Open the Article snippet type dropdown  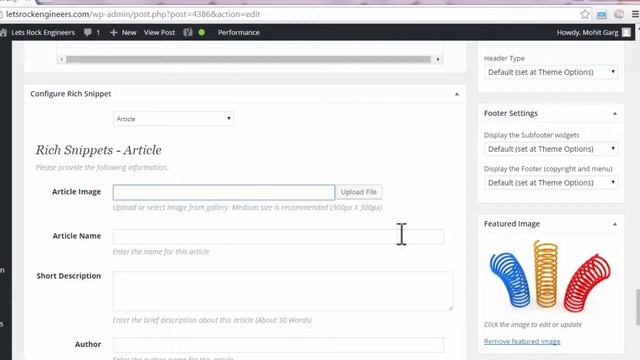click(173, 119)
